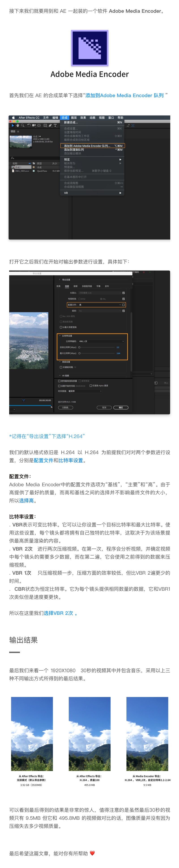This screenshot has width=179, height=868.
Task: Select the Hand tool in After Effects toolbar
Action: point(17,125)
